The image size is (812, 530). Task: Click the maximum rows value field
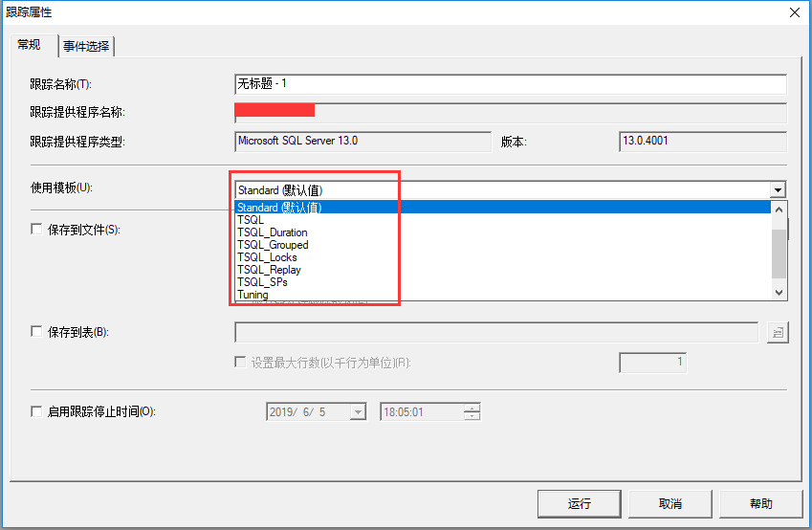(x=652, y=363)
